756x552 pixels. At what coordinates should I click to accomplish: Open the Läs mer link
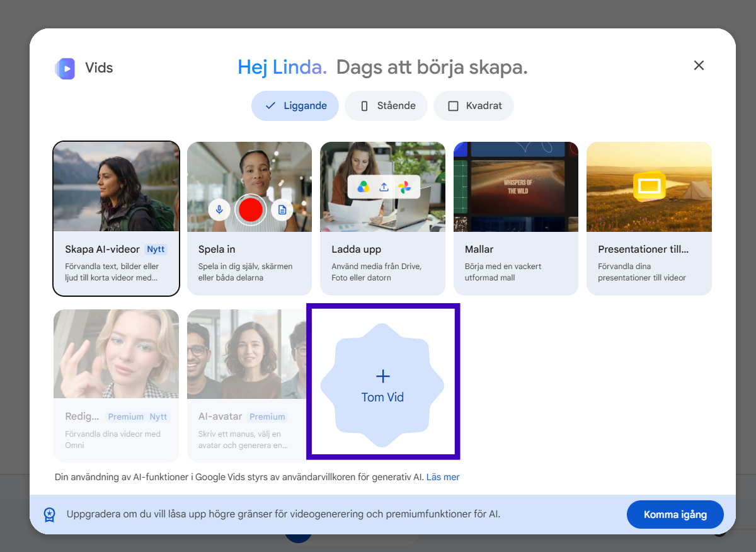(x=443, y=477)
